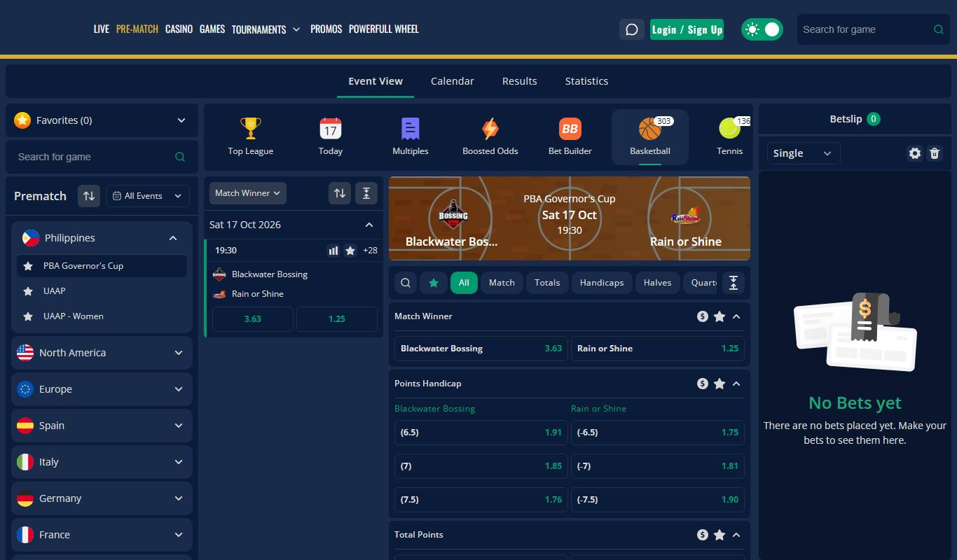Favorite the Match Winner market

click(x=720, y=316)
